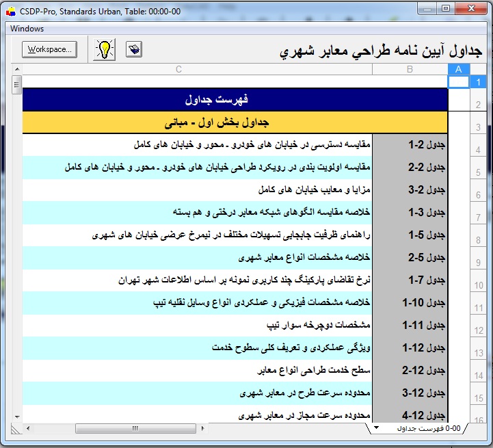This screenshot has height=448, width=493.
Task: Click horizontal scrollbar left arrow
Action: click(x=28, y=428)
